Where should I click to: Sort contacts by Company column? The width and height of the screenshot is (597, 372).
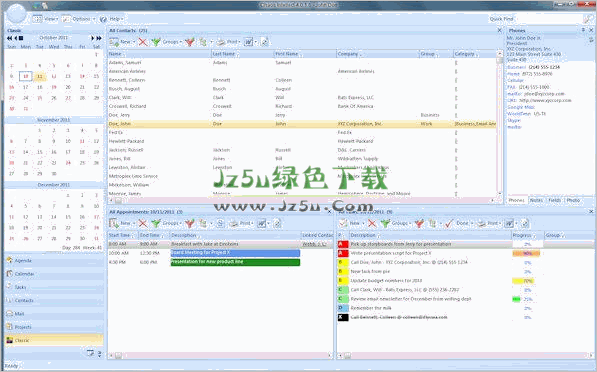377,54
